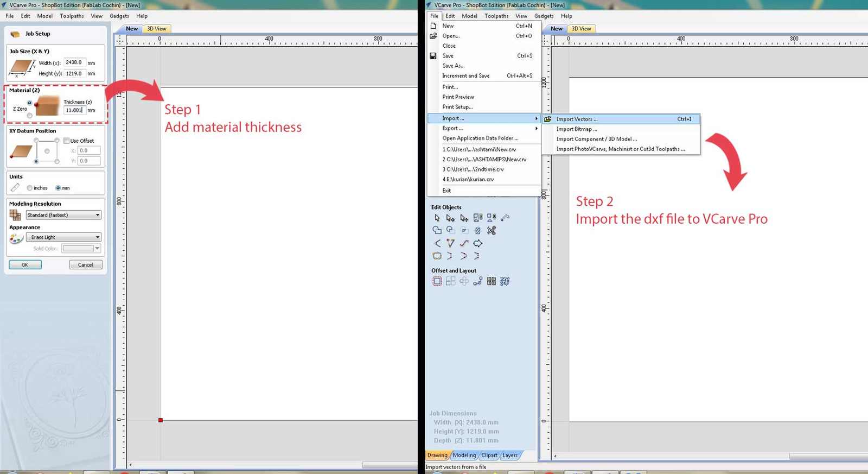The image size is (868, 474).
Task: Choose Import Component / 3D Model
Action: click(x=621, y=139)
